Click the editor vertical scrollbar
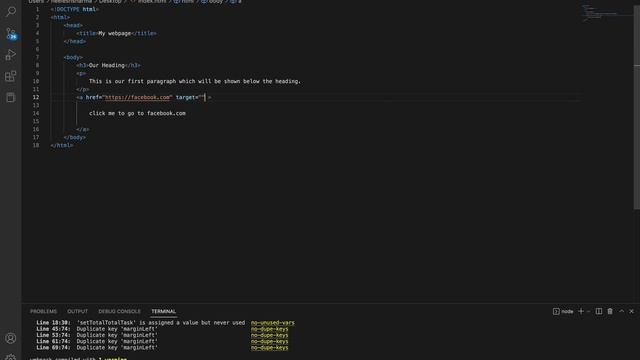The height and width of the screenshot is (360, 640). click(x=636, y=106)
